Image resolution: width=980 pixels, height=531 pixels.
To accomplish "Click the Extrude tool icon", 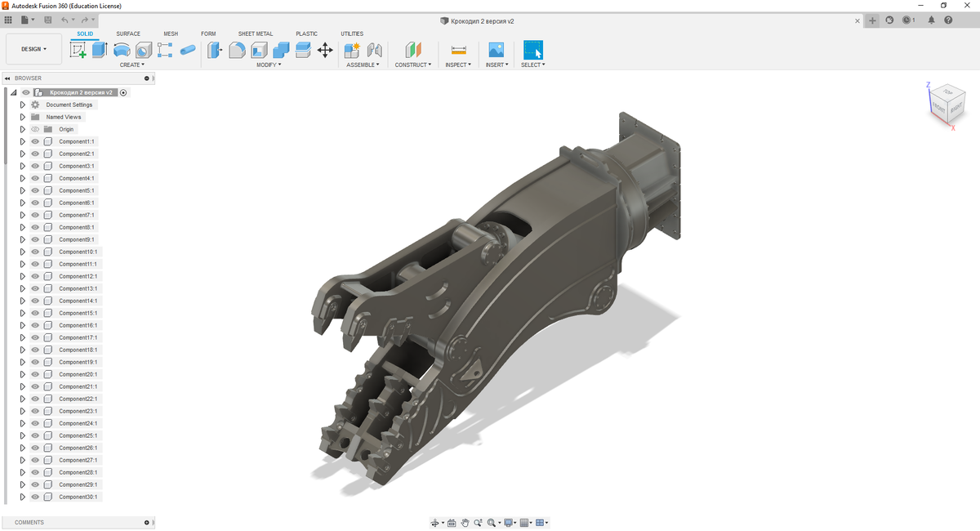I will click(100, 50).
